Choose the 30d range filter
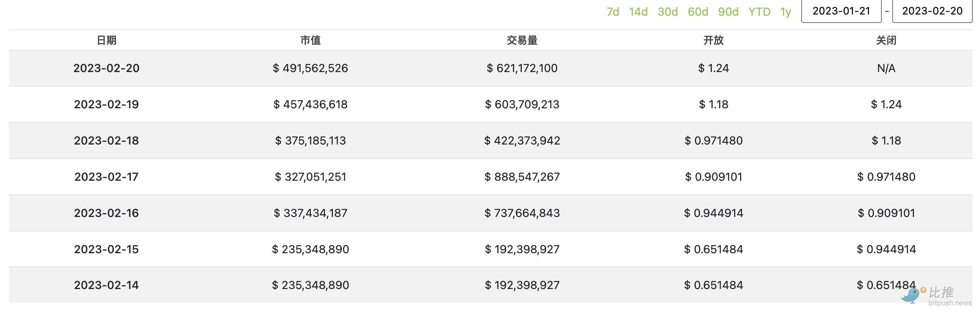This screenshot has width=980, height=314. [668, 12]
